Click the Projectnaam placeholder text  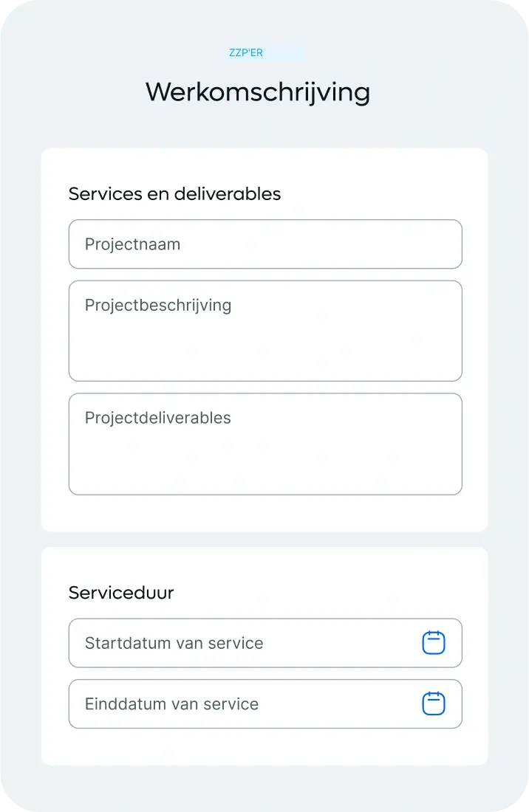(132, 244)
